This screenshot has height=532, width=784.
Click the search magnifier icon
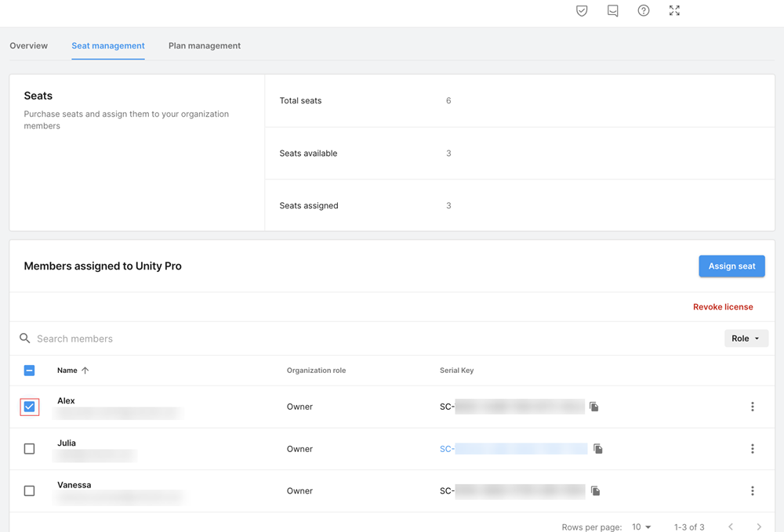pos(24,338)
